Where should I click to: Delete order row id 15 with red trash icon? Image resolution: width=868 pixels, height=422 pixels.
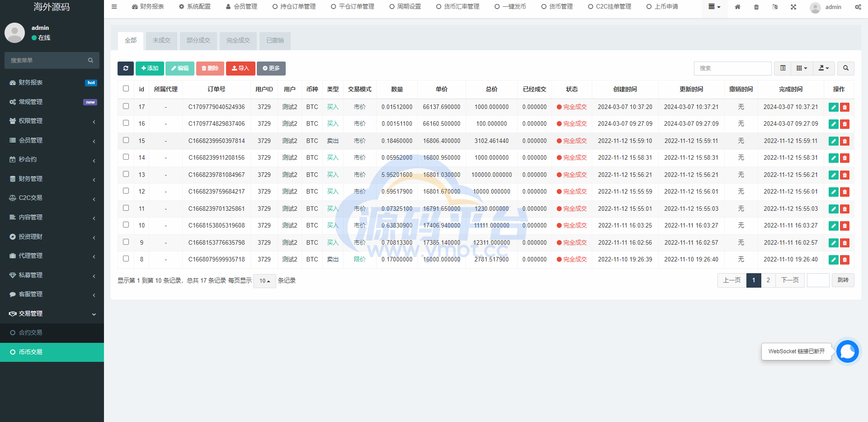[844, 141]
